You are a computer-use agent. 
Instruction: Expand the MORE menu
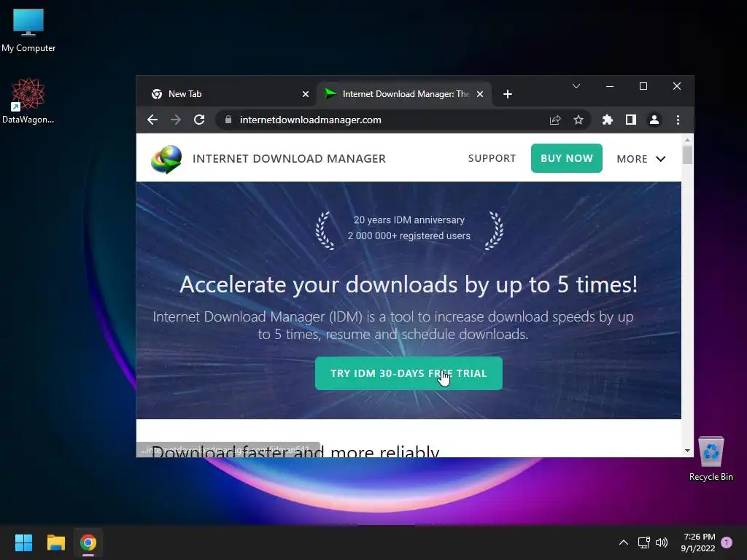click(640, 158)
